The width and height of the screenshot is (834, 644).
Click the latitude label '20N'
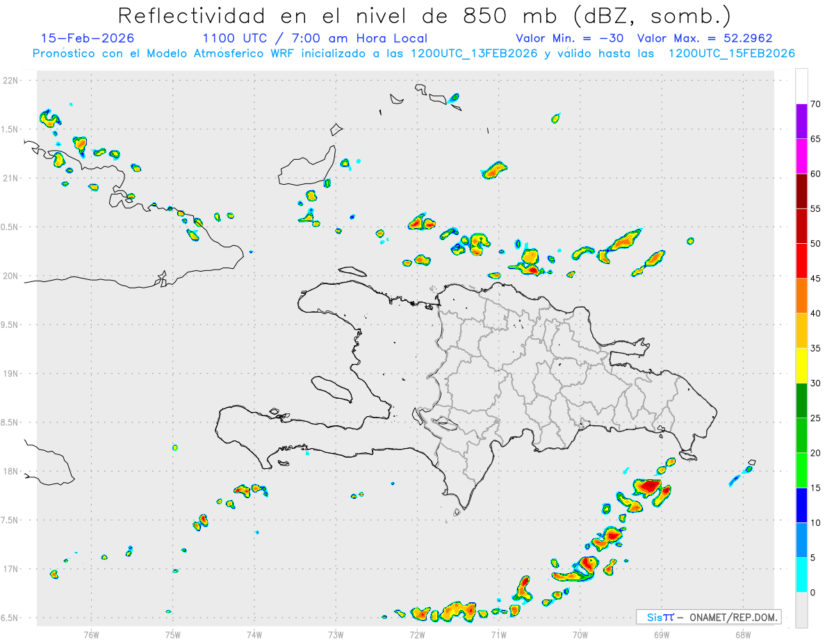12,276
